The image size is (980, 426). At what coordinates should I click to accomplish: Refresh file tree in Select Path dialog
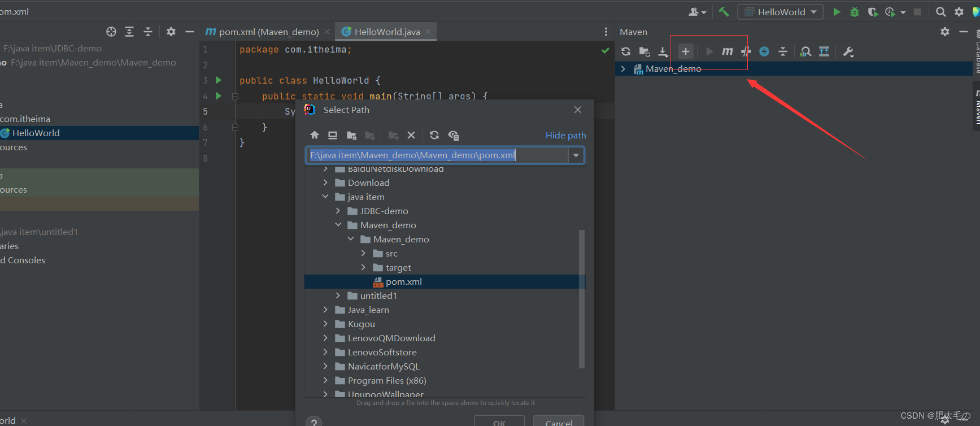(x=434, y=135)
